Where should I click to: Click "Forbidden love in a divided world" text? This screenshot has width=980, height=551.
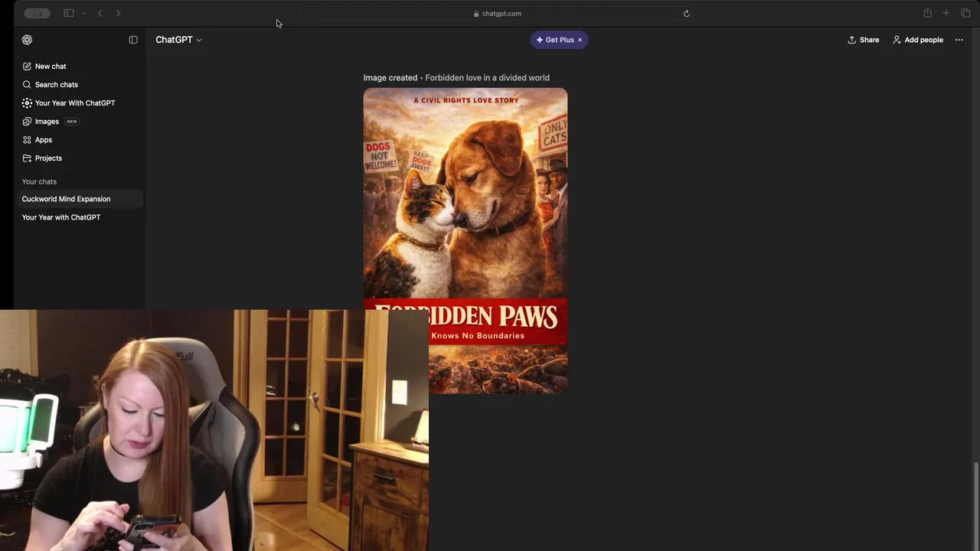[x=487, y=78]
